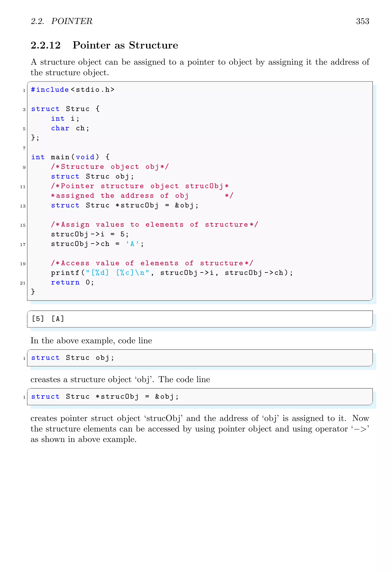
Task: Click the intro sentence 'A structure object can be assigned'
Action: (x=200, y=67)
